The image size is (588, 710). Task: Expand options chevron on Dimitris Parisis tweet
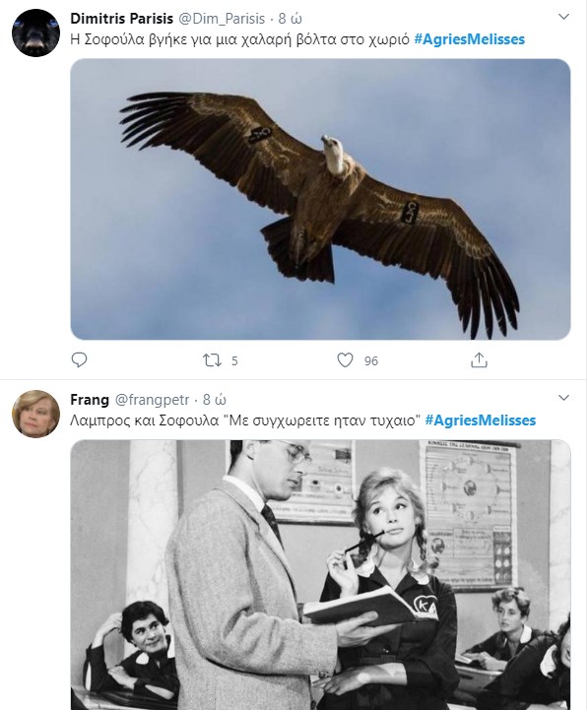pyautogui.click(x=563, y=17)
